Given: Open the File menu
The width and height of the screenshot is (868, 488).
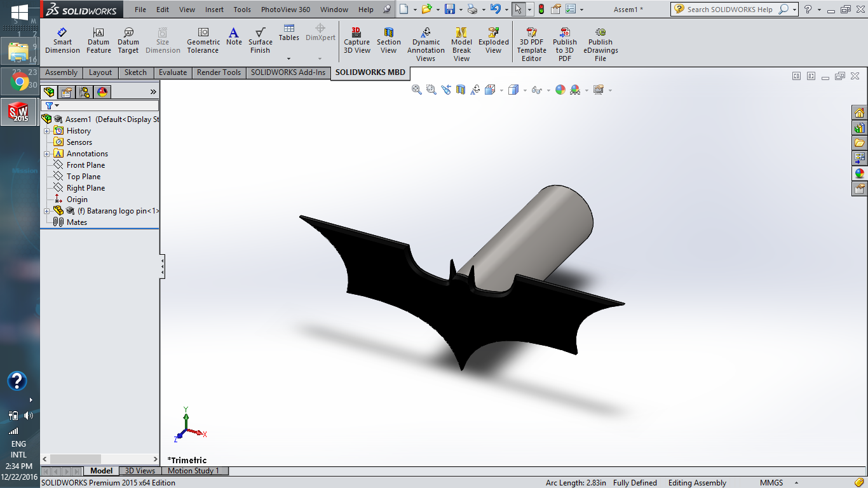Looking at the screenshot, I should [x=140, y=10].
